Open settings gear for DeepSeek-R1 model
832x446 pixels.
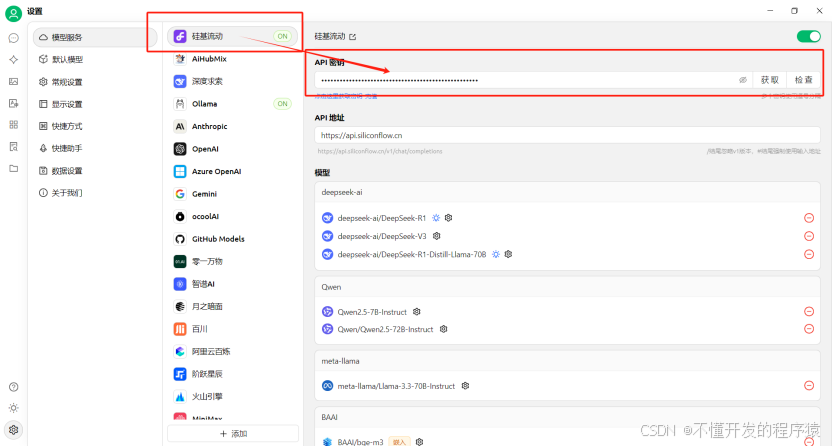click(x=448, y=218)
